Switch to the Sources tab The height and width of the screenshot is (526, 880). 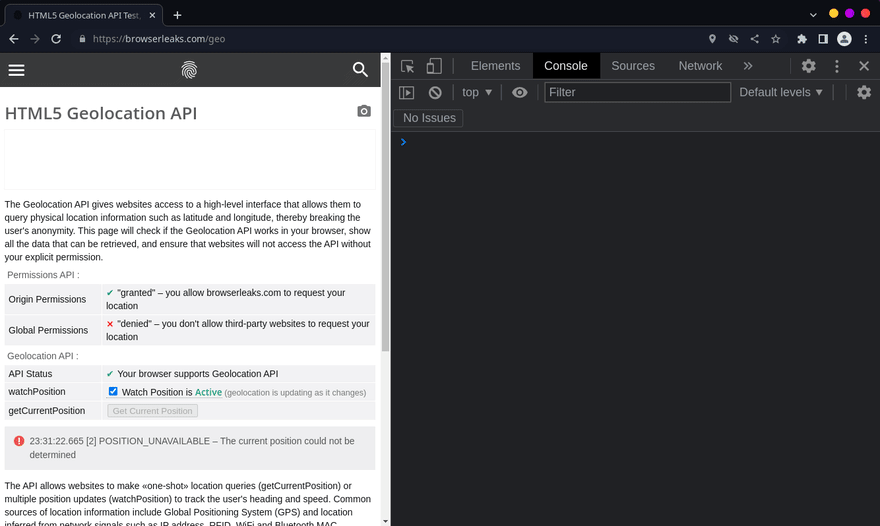coord(633,66)
